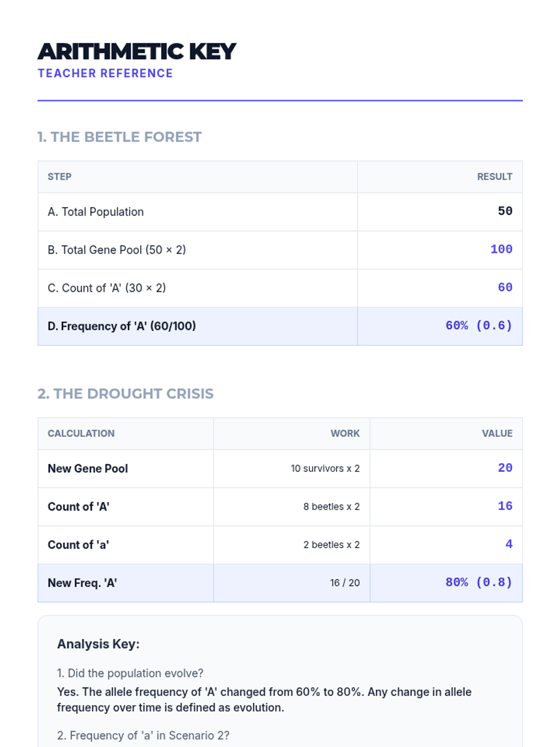Click the value 4 for Count of 'a'

pos(509,544)
